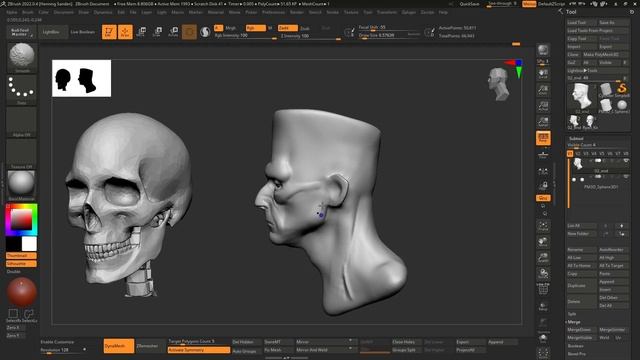Click the head camera navigation gizmo
640x360 pixels.
click(x=498, y=84)
